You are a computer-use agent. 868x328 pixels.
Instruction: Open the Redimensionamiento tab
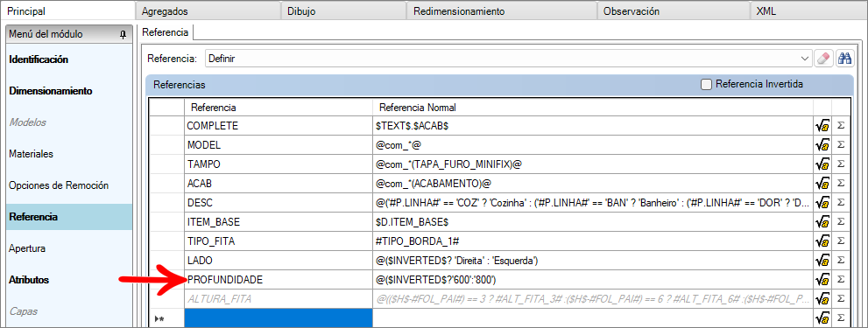(502, 11)
